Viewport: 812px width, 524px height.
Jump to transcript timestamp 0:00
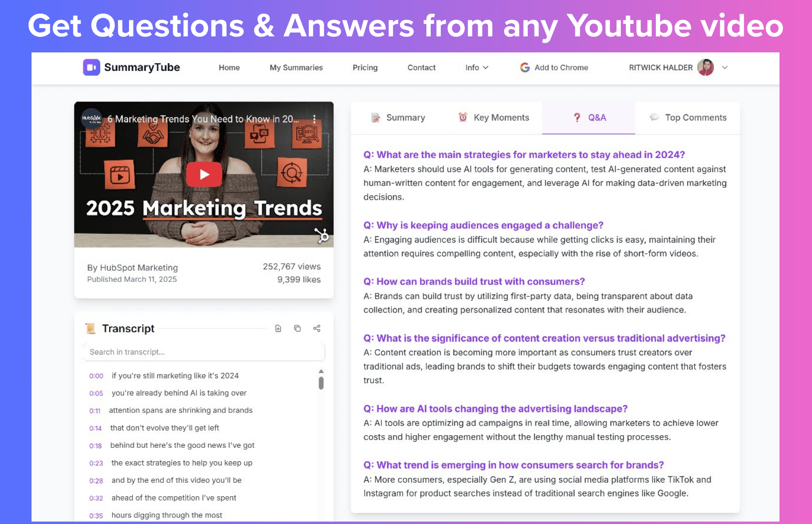point(96,376)
